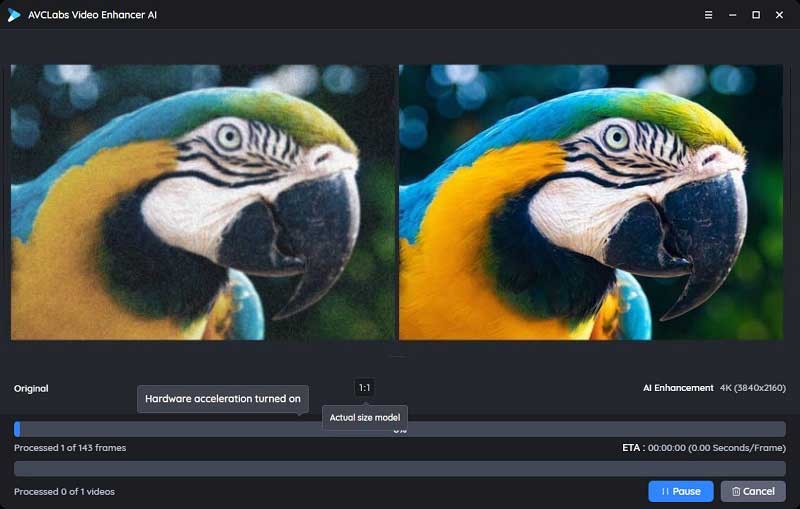
Task: Cancel the enhancement task
Action: tap(753, 491)
